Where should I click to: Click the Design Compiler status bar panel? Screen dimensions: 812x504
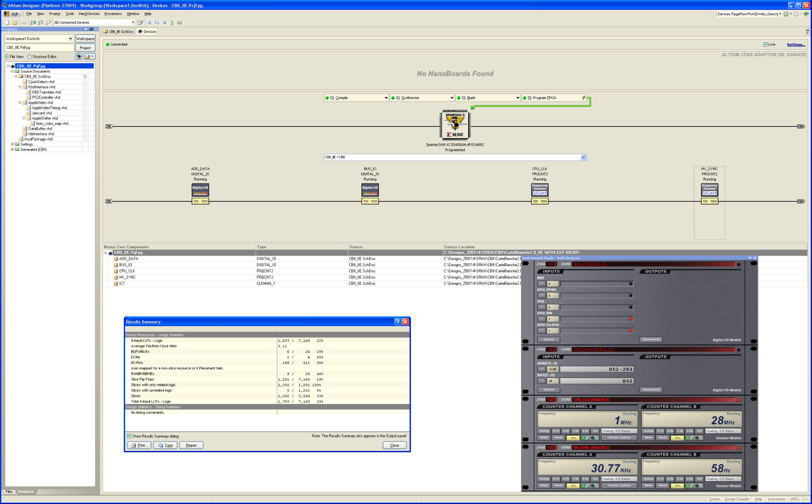(737, 499)
